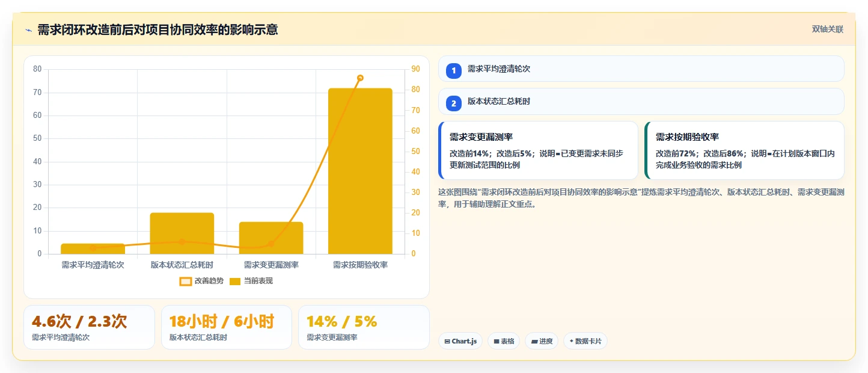This screenshot has width=868, height=373.
Task: Click the icon in 表格 tag
Action: point(497,341)
